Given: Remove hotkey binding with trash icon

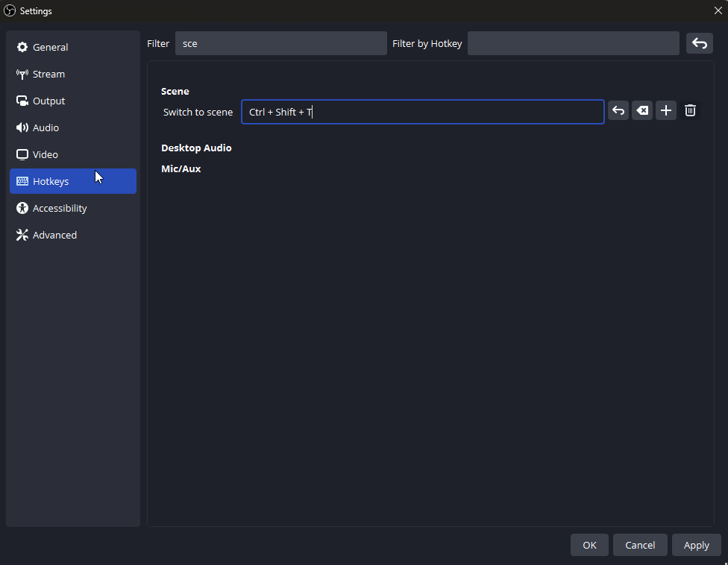Looking at the screenshot, I should point(691,111).
